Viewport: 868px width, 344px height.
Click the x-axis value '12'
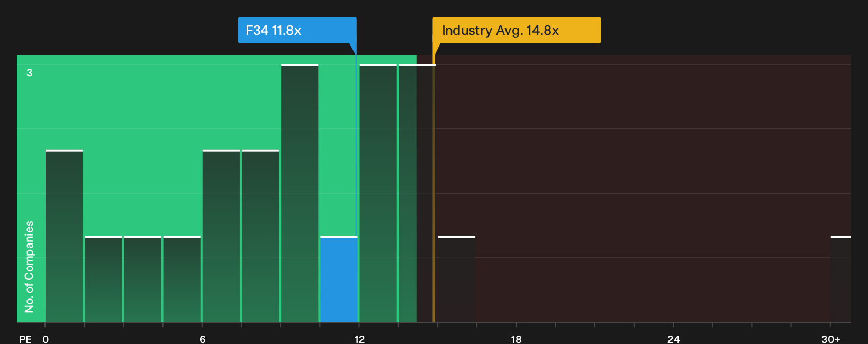point(359,339)
